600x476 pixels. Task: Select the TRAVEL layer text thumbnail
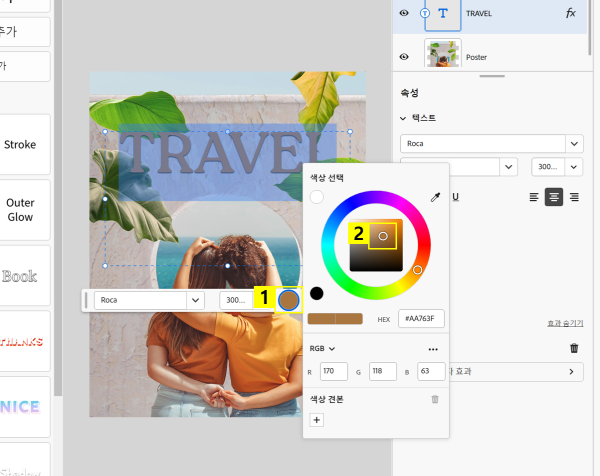[x=443, y=15]
